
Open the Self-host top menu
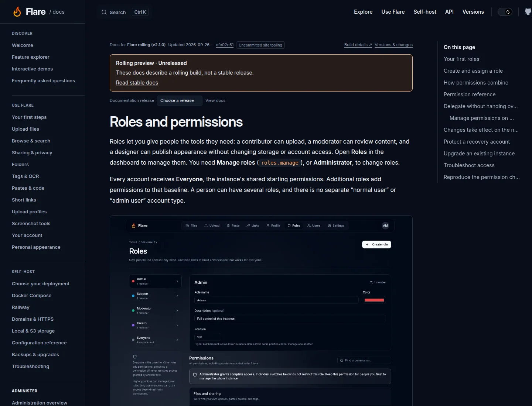pyautogui.click(x=425, y=12)
